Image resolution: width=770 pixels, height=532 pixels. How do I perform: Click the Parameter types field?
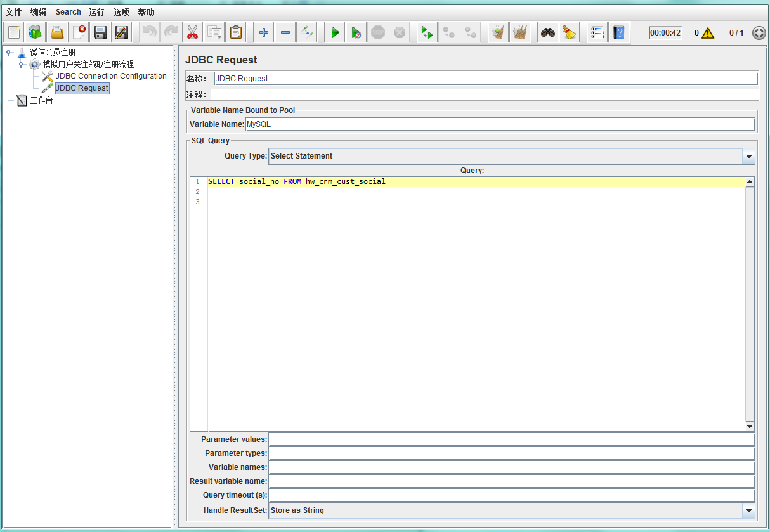point(512,453)
